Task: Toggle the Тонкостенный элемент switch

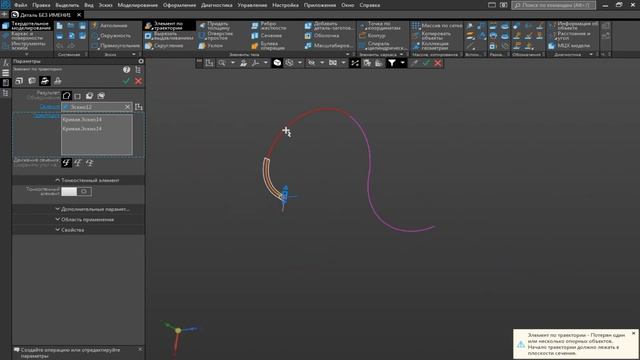Action: pyautogui.click(x=76, y=191)
